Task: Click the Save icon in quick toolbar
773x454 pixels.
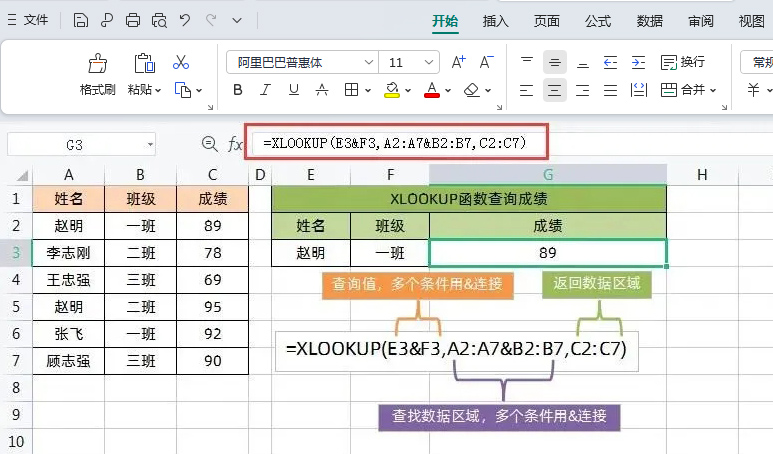Action: pyautogui.click(x=80, y=20)
